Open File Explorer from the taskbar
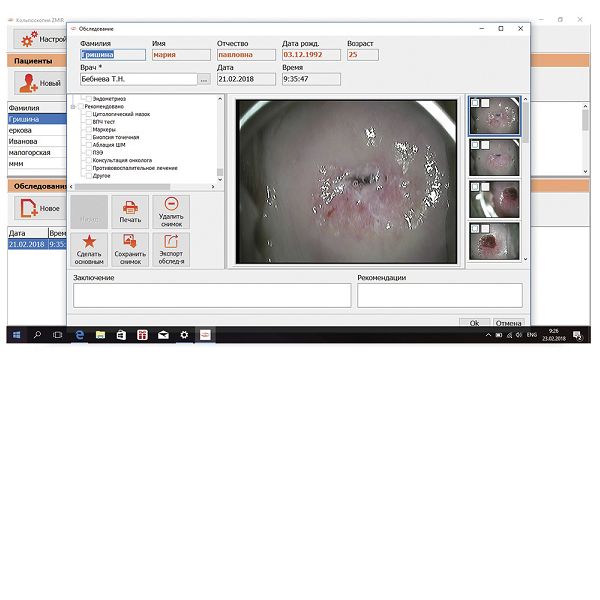600x600 pixels. click(x=100, y=335)
